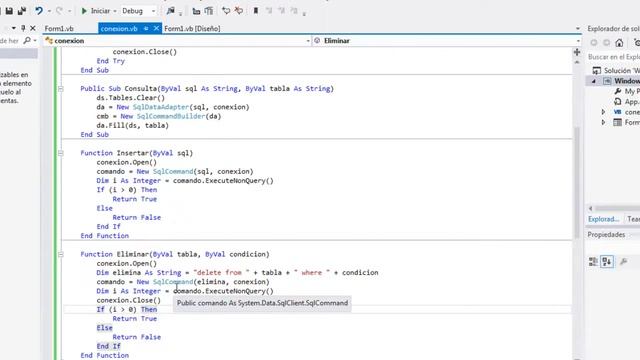Close the conexion.vb tab

point(156,29)
